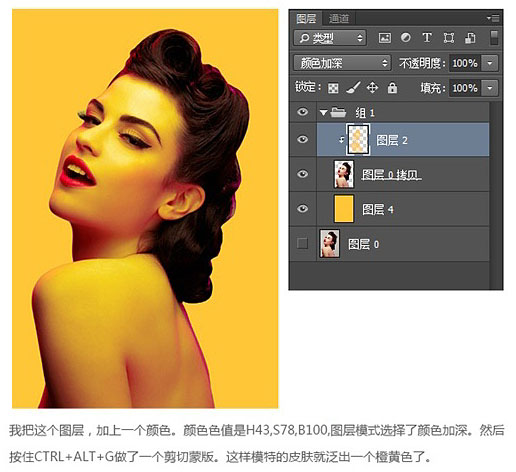Toggle the layer filter switch
Image resolution: width=516 pixels, height=472 pixels.
[x=494, y=38]
